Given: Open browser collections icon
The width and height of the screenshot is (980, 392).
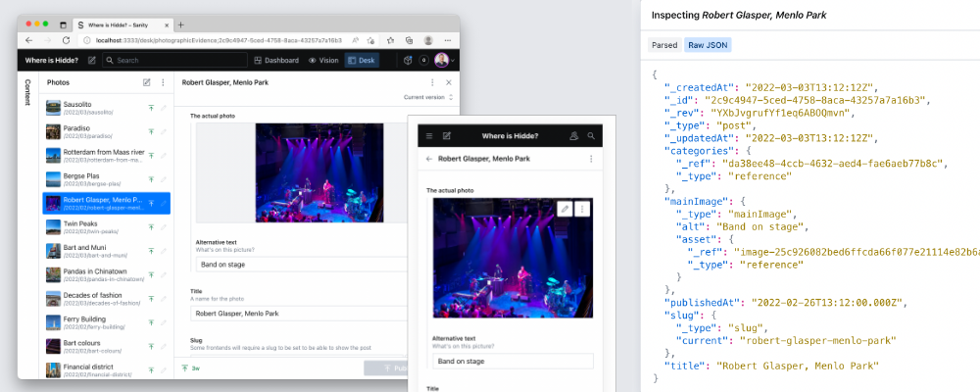Looking at the screenshot, I should (409, 40).
